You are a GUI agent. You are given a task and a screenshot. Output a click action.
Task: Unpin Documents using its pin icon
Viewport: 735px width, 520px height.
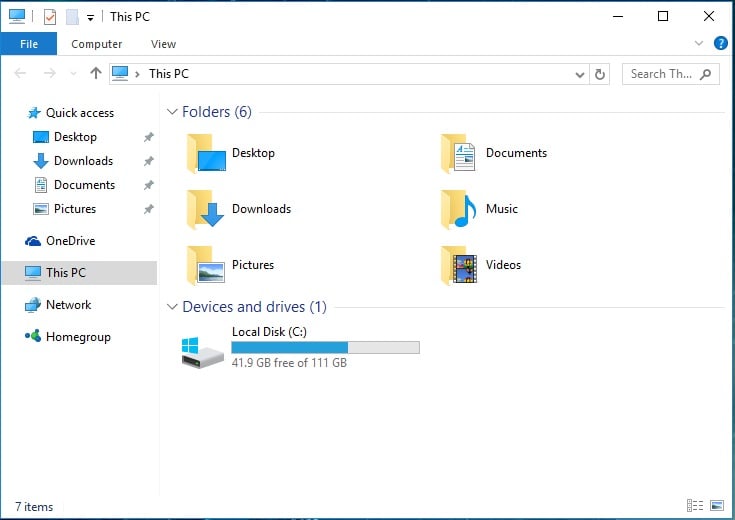pyautogui.click(x=149, y=185)
